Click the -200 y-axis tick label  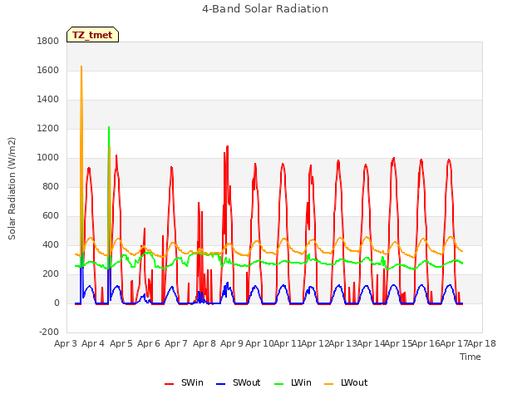[49, 332]
